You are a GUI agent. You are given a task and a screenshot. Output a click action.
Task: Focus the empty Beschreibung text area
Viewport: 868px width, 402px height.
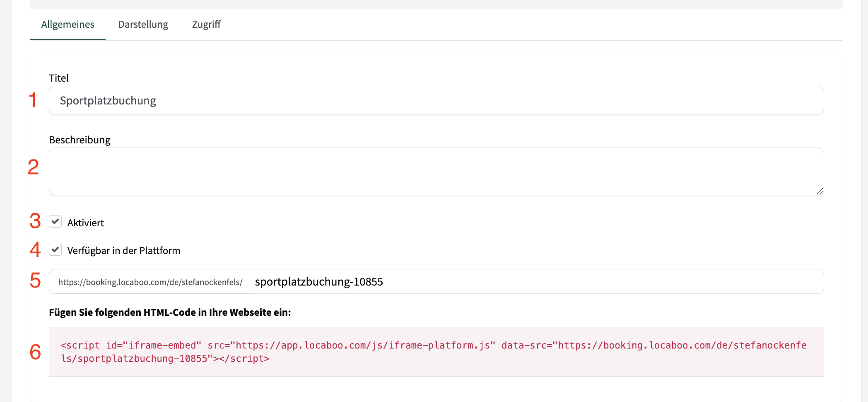(x=436, y=171)
